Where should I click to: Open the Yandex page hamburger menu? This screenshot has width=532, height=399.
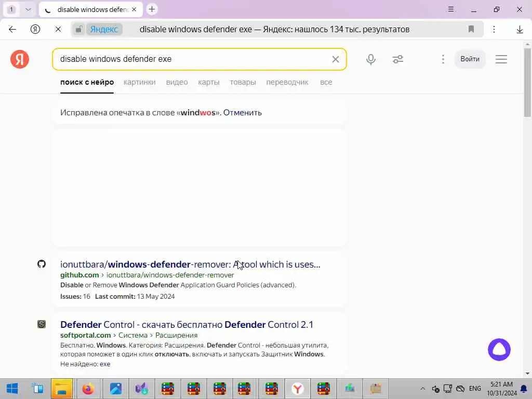501,59
